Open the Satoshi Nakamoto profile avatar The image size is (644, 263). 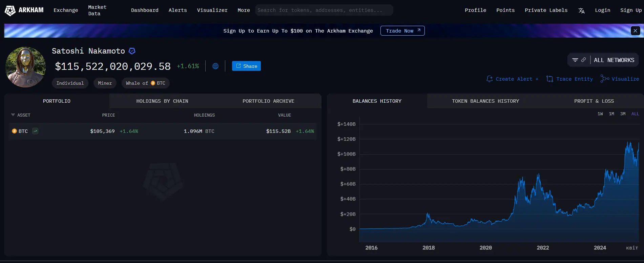pos(25,67)
